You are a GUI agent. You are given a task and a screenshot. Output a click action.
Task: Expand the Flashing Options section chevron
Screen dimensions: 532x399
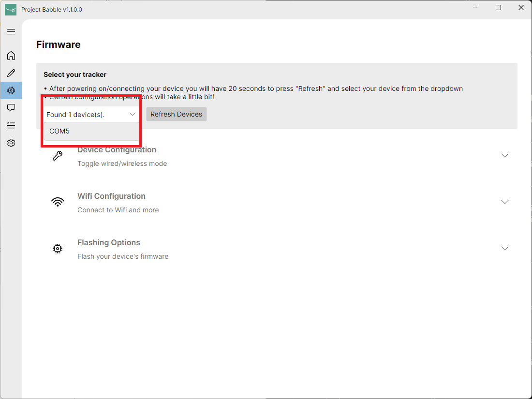click(505, 249)
